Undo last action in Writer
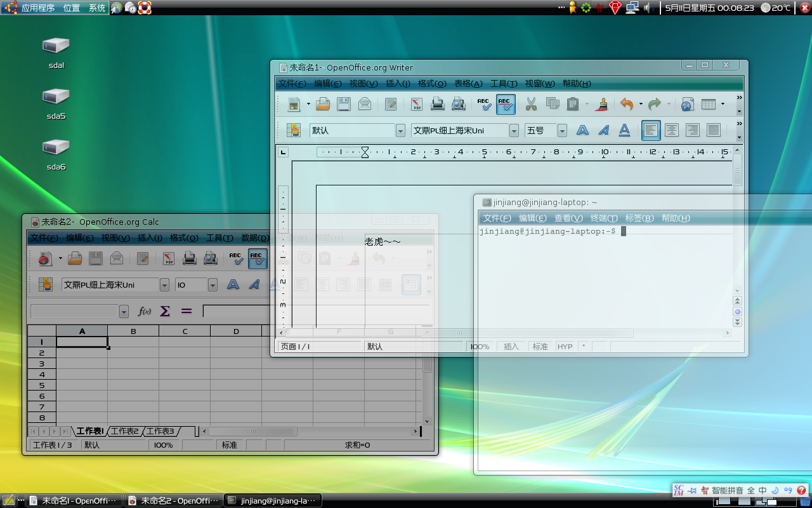The image size is (812, 508). point(627,104)
